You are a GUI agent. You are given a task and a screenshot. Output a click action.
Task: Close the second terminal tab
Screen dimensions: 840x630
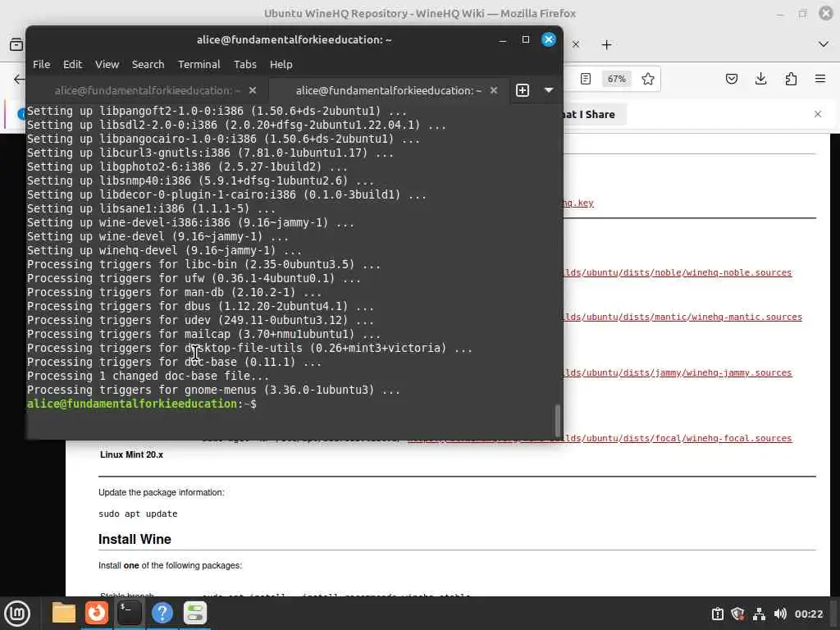pos(493,90)
